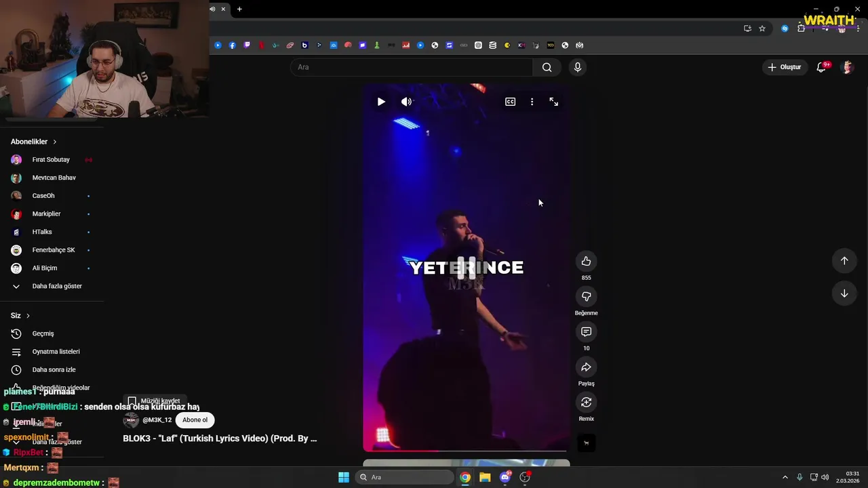Open the red bar-chart bookmark icon
This screenshot has width=868, height=488.
[406, 45]
